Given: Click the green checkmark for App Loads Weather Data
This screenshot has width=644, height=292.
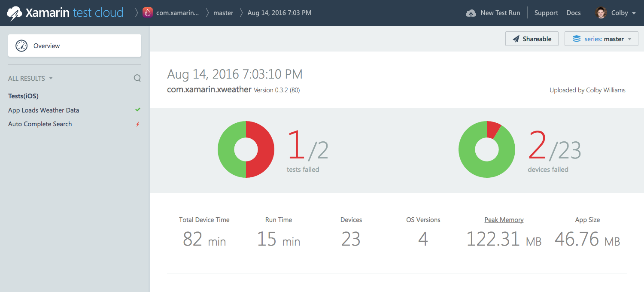Looking at the screenshot, I should [138, 110].
